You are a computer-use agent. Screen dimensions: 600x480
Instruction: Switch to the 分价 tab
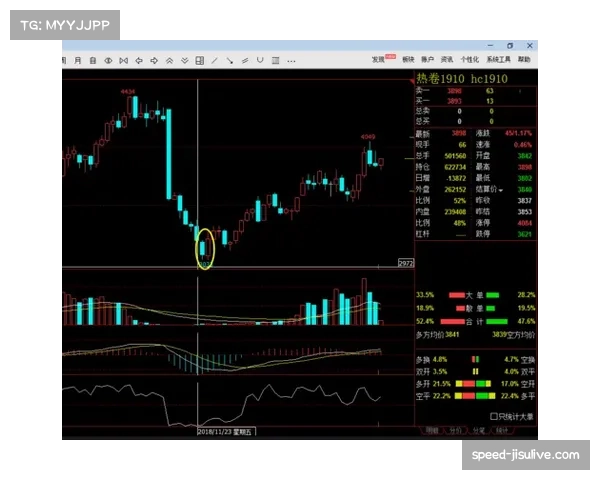[x=455, y=431]
